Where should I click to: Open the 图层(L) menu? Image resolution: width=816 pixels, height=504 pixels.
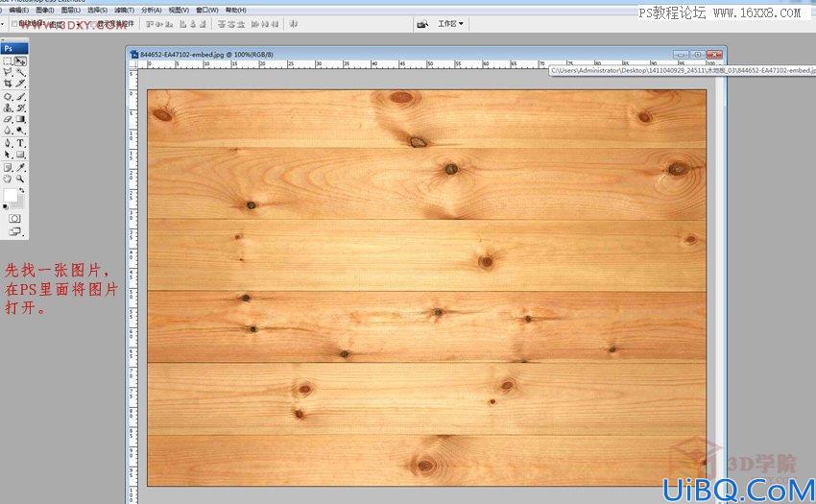click(70, 10)
